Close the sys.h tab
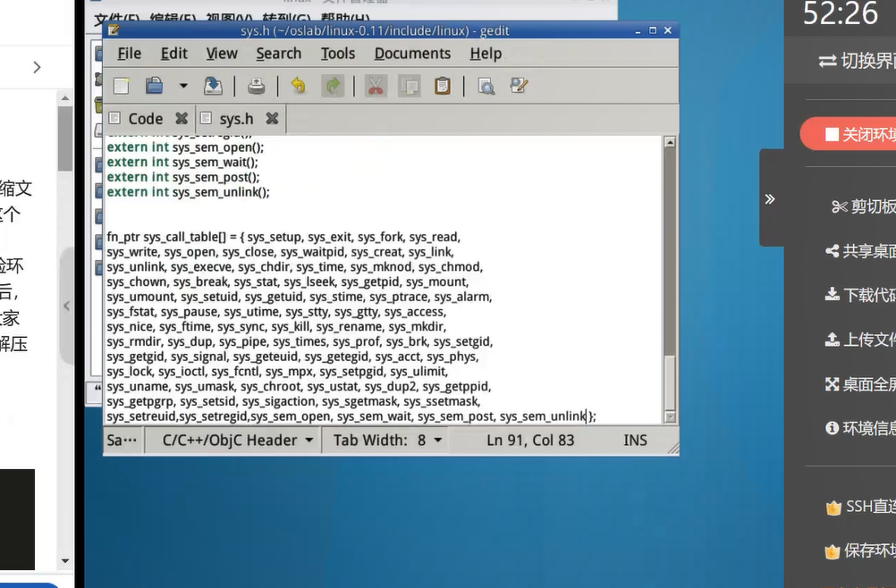Screen dimensions: 896x588 tap(272, 118)
